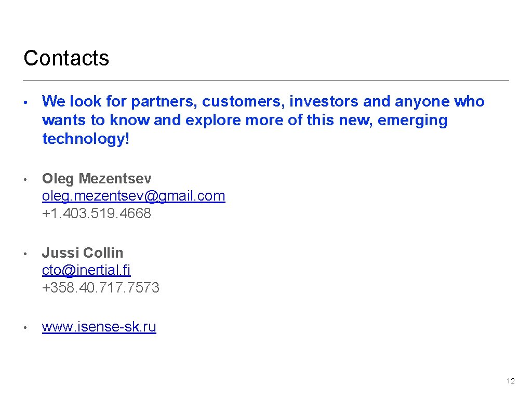532x399 pixels.
Task: Visit the www.isense-sk.ru website link
Action: pos(99,327)
